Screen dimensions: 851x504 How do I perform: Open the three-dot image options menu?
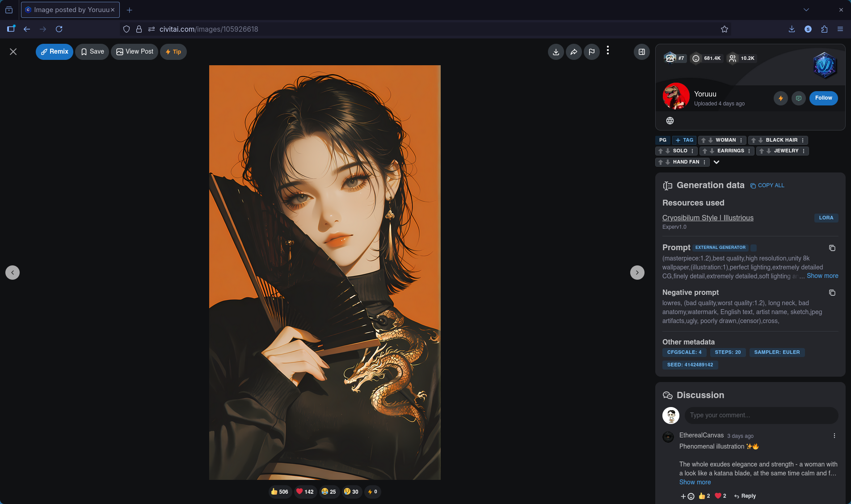pyautogui.click(x=608, y=50)
